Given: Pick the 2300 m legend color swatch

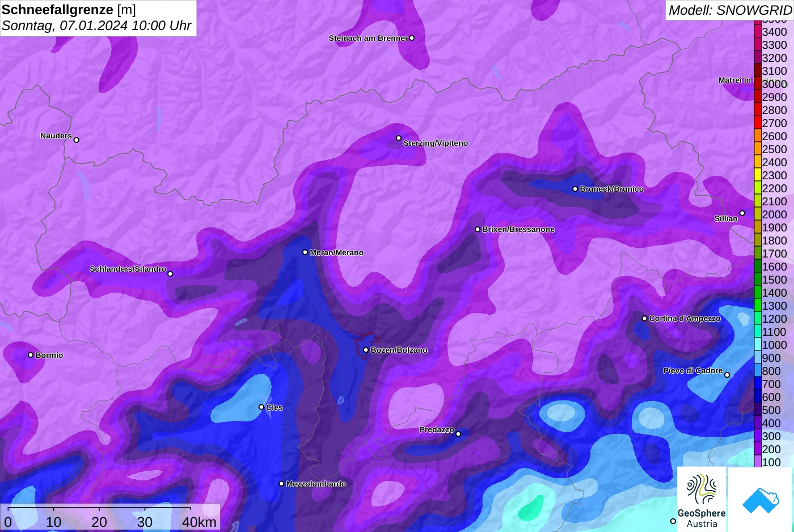Looking at the screenshot, I should pyautogui.click(x=757, y=175).
